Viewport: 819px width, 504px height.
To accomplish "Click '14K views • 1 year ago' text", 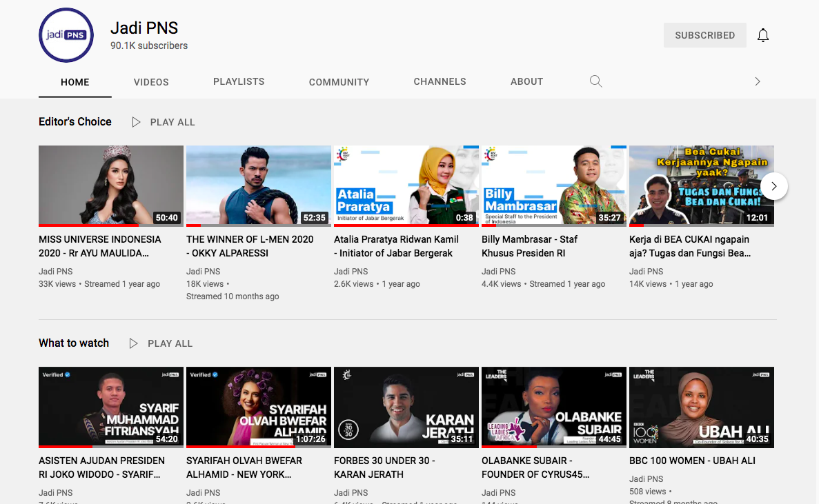I will (671, 284).
